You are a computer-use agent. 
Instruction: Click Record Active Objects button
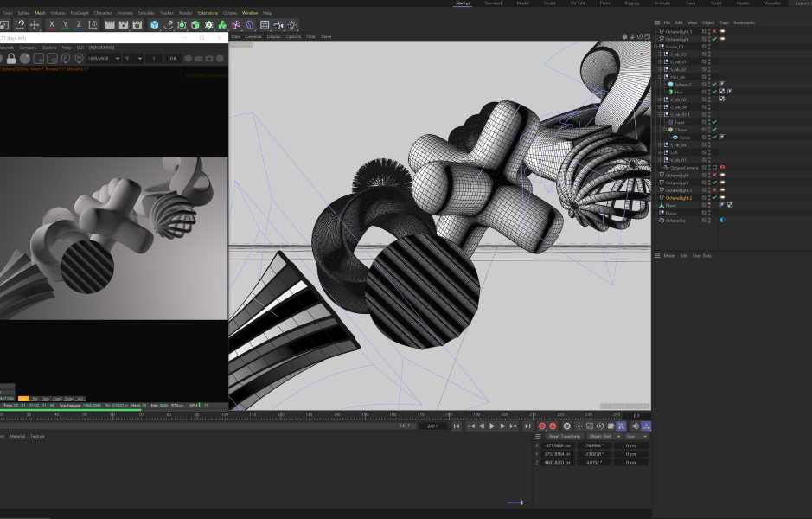tap(542, 426)
